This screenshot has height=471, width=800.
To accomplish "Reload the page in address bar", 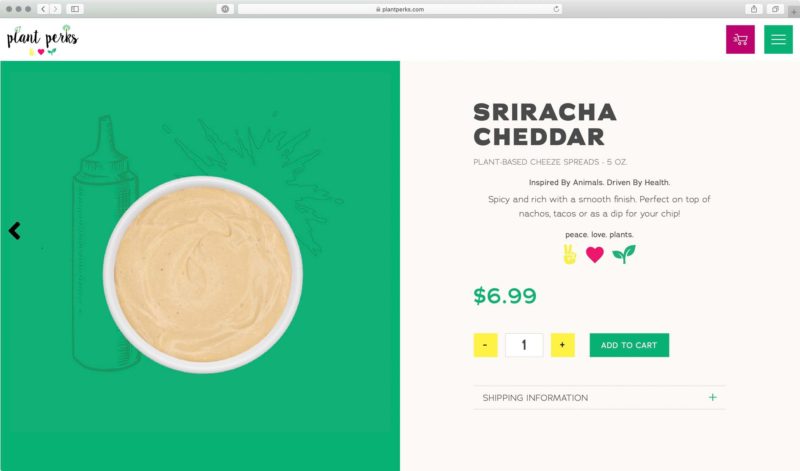I will pyautogui.click(x=556, y=9).
